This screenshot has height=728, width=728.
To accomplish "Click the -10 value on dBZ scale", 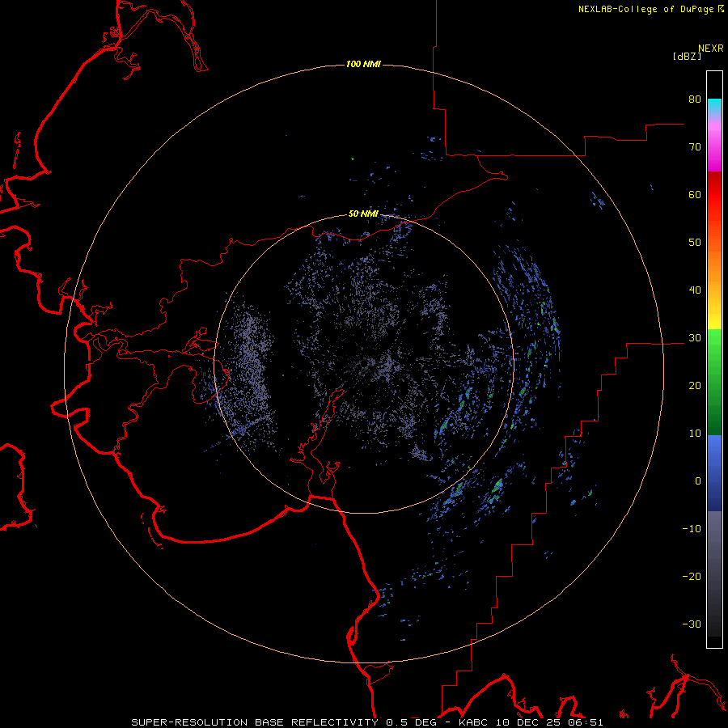I will pyautogui.click(x=692, y=529).
